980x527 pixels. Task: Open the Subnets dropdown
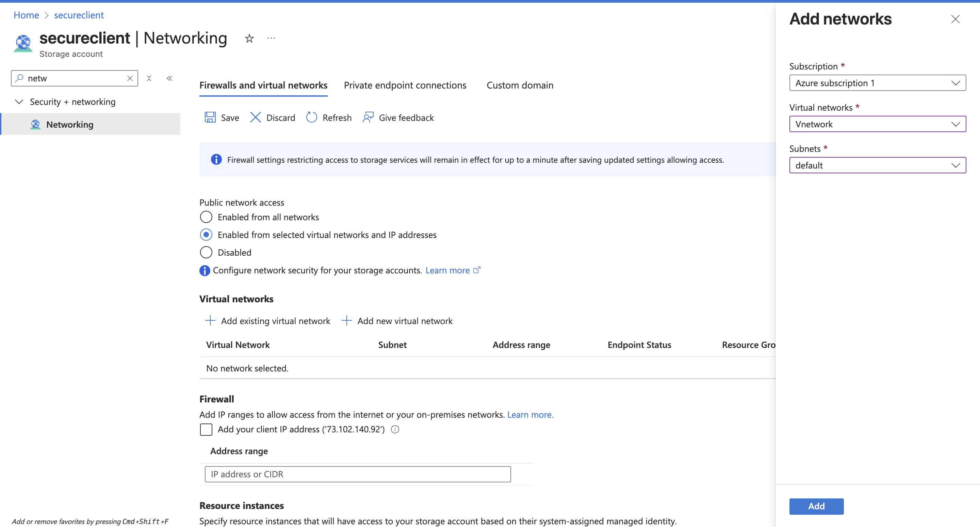click(x=877, y=165)
